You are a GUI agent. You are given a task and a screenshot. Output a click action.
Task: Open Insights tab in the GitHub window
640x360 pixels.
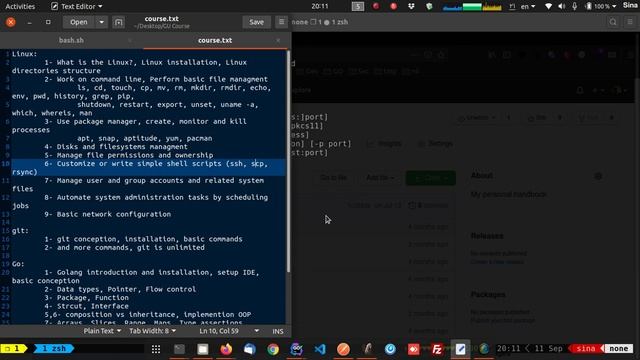pos(384,144)
